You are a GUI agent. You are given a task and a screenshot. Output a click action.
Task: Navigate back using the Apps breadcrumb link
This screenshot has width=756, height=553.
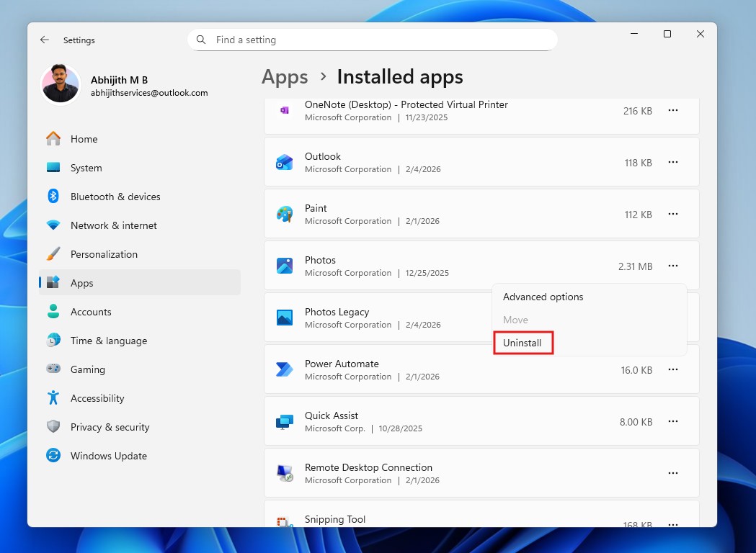[284, 76]
